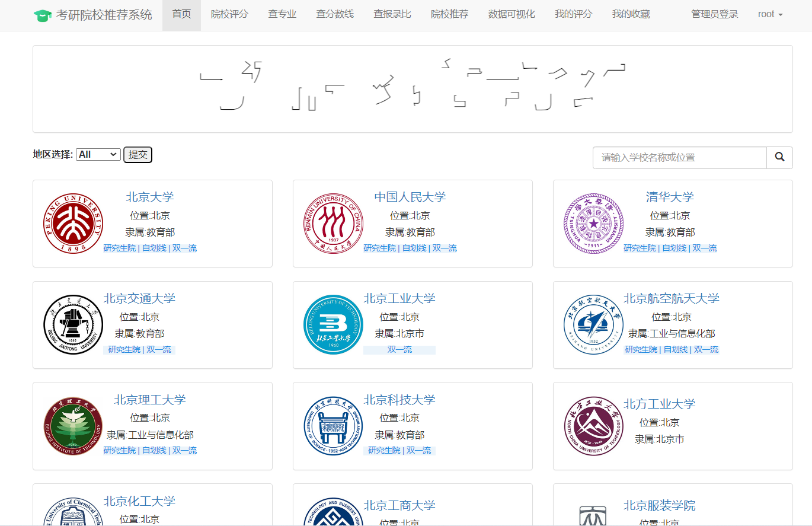This screenshot has height=526, width=812.
Task: Select the 北京理工大学 name link
Action: click(x=150, y=400)
